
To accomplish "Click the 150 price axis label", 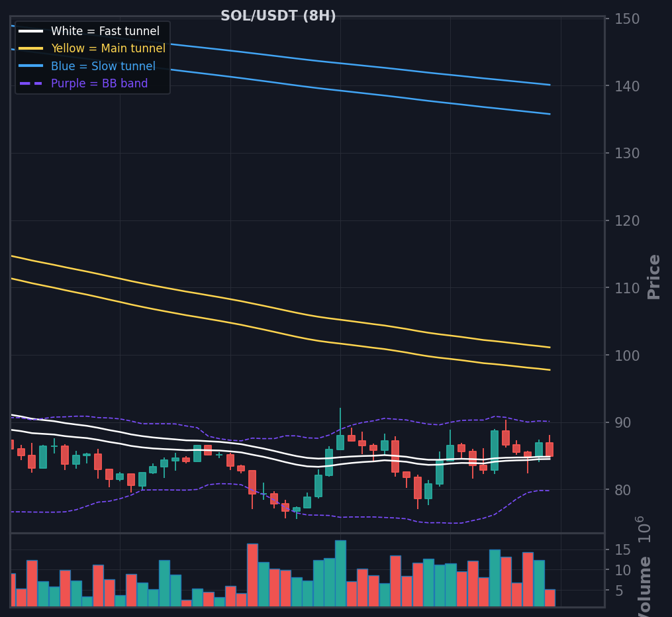I will (627, 19).
